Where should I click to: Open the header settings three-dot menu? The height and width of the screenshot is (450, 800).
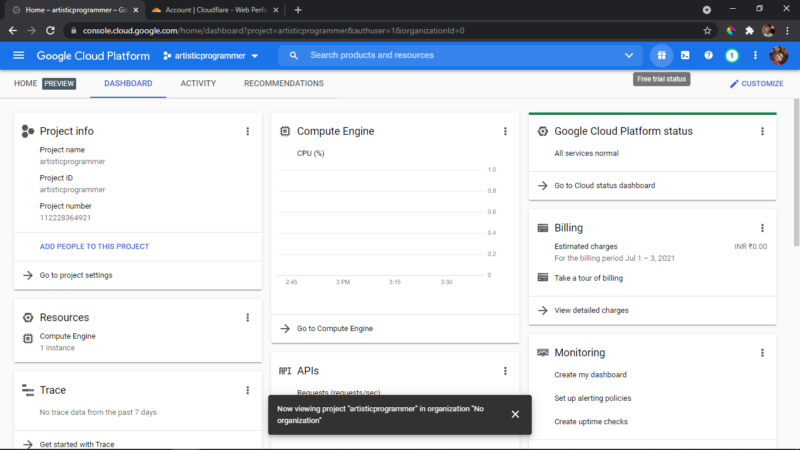pos(755,56)
